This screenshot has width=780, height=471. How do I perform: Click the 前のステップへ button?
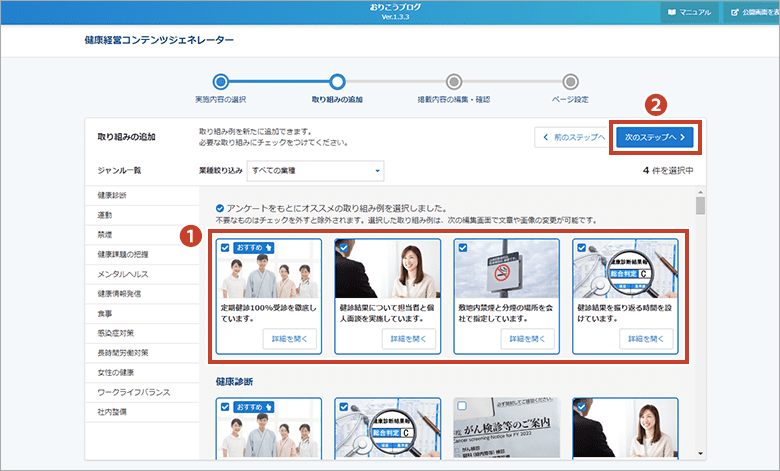(x=570, y=136)
